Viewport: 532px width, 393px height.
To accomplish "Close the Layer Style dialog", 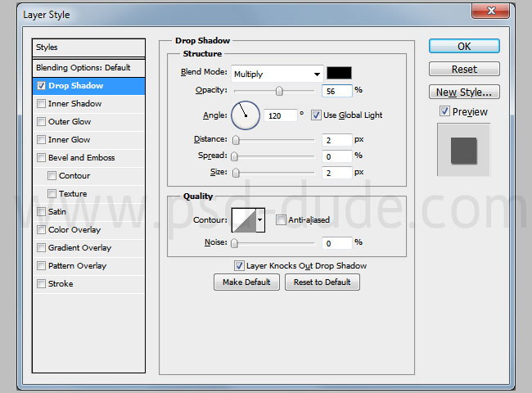I will click(490, 11).
